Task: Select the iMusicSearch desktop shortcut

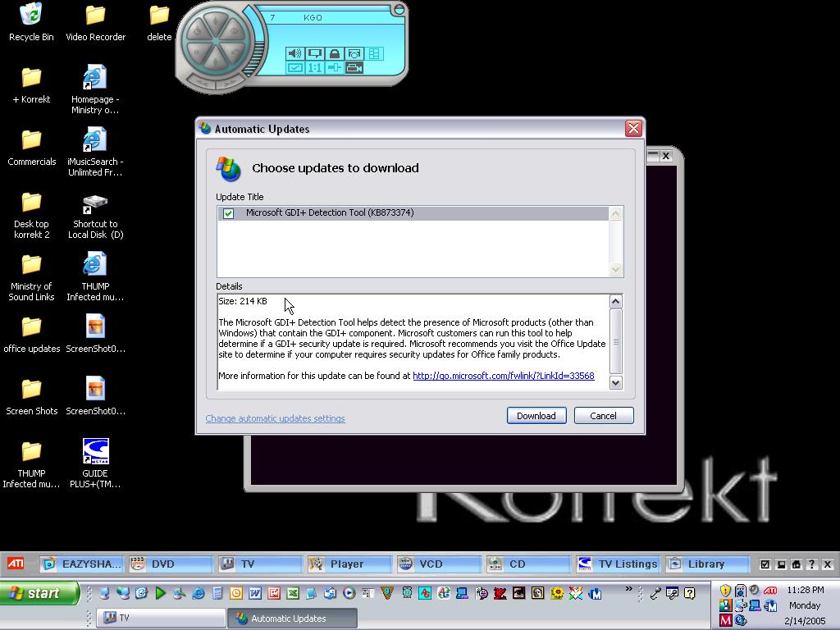Action: (95, 152)
